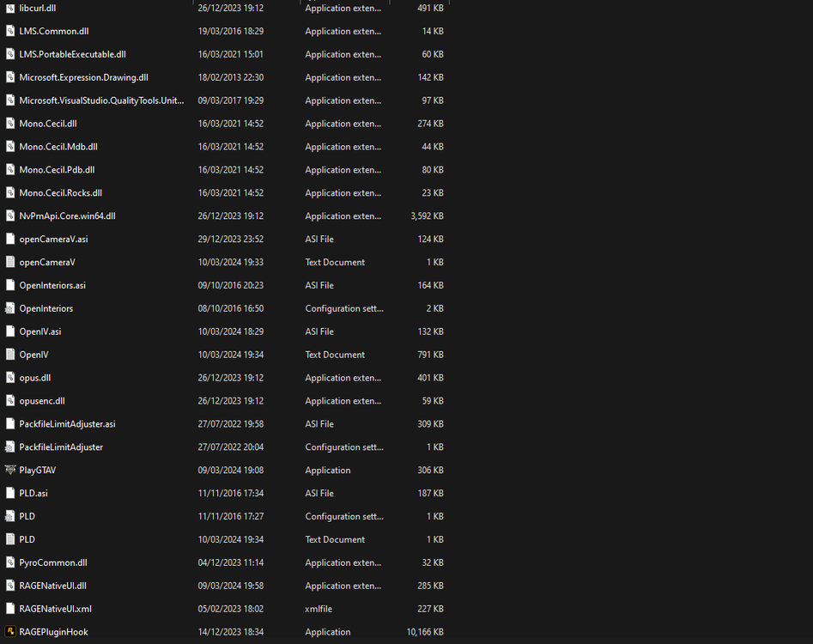Click the 791 KB size value
The image size is (813, 644).
coord(430,355)
